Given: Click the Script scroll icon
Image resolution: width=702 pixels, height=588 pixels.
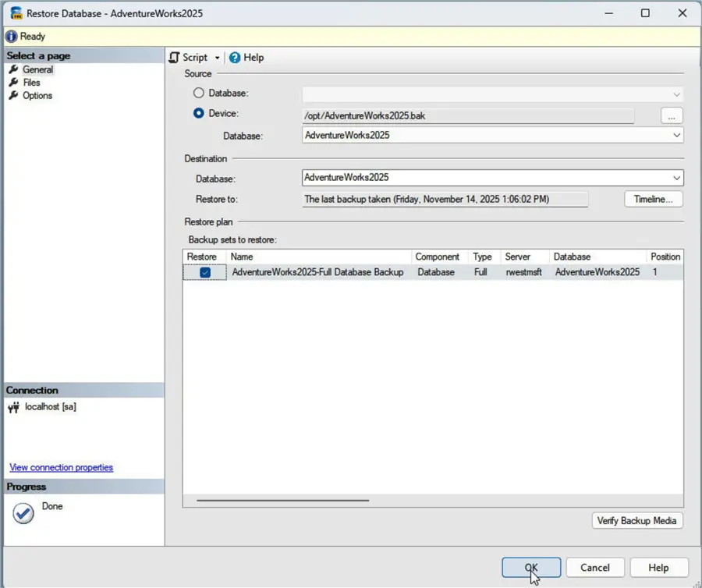Looking at the screenshot, I should coord(174,57).
